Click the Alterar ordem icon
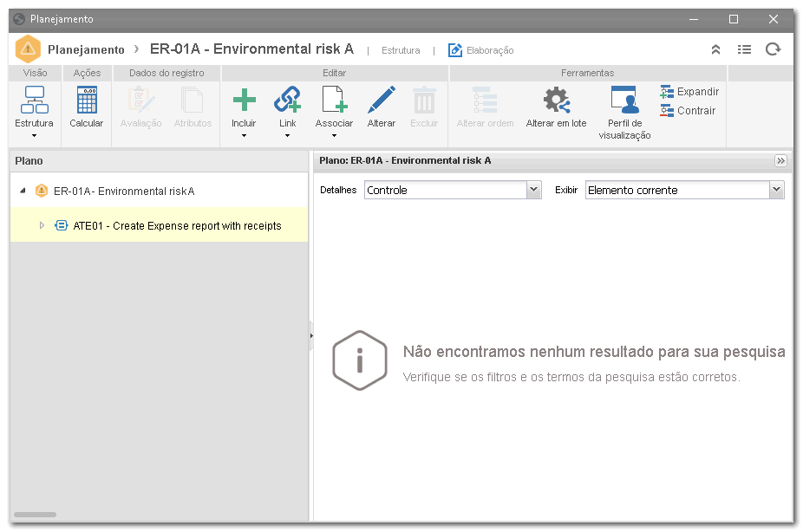 point(485,100)
